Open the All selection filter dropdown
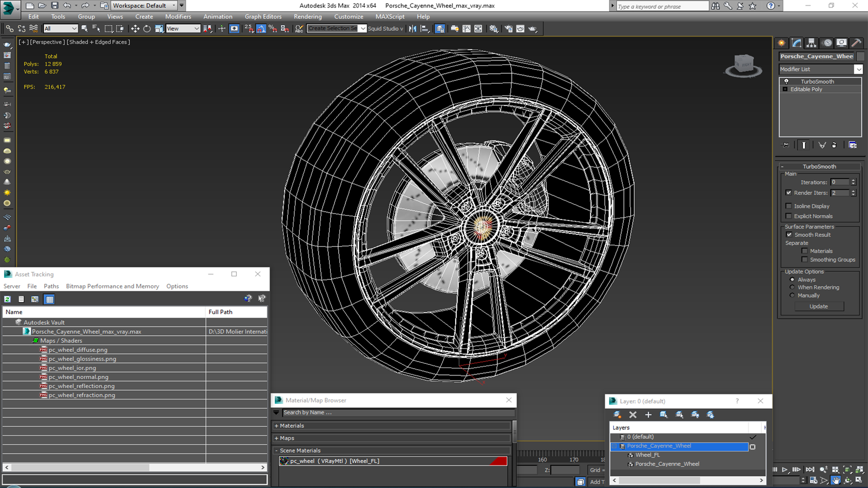 pyautogui.click(x=61, y=28)
